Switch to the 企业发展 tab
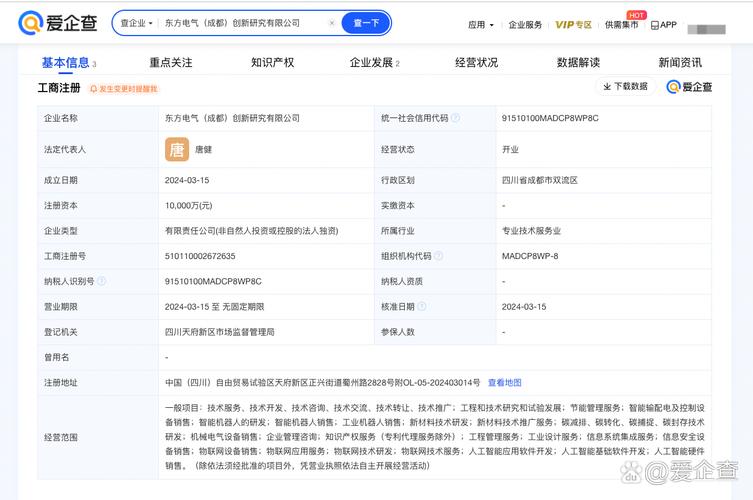753x500 pixels. (x=375, y=62)
